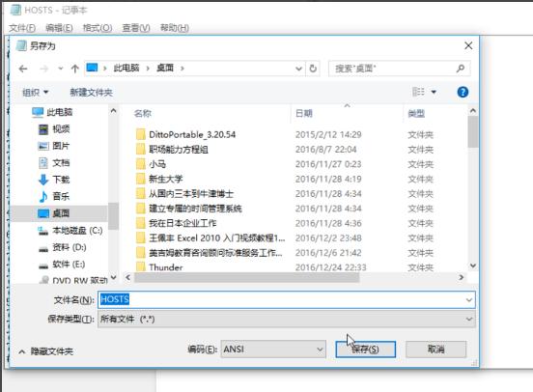Click 新建文件夹 button

click(x=91, y=92)
